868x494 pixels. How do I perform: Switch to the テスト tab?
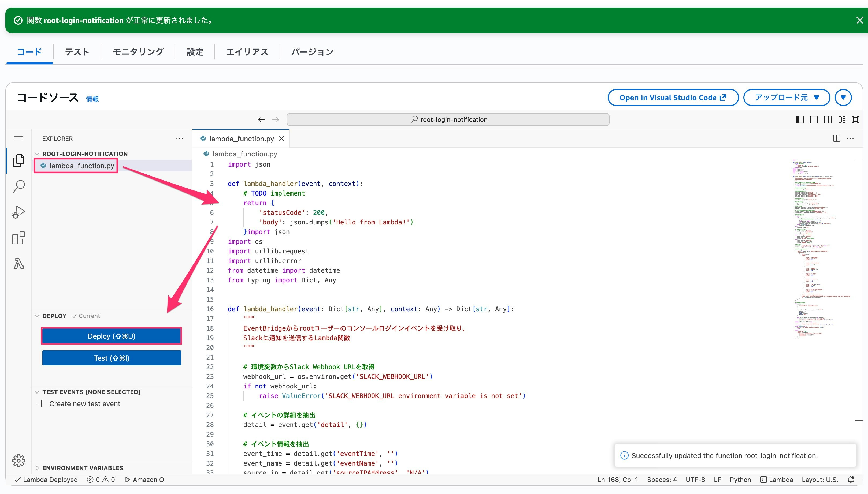click(77, 52)
